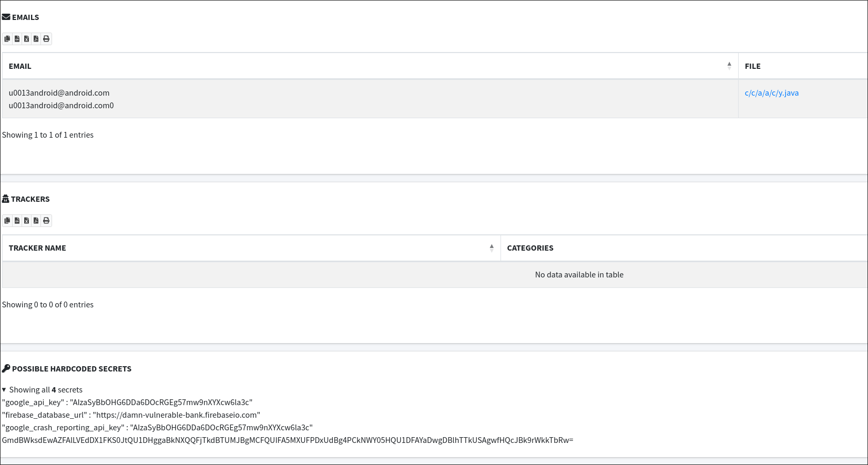The image size is (868, 465).
Task: Open the c/c/a/a/c/y.java file link
Action: click(771, 93)
